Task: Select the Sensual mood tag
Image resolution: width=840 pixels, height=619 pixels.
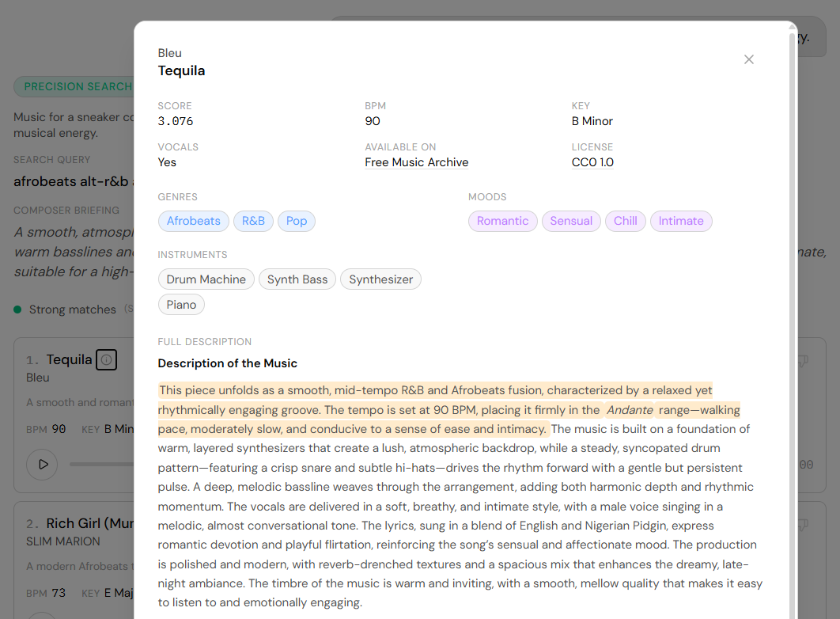Action: click(x=571, y=222)
